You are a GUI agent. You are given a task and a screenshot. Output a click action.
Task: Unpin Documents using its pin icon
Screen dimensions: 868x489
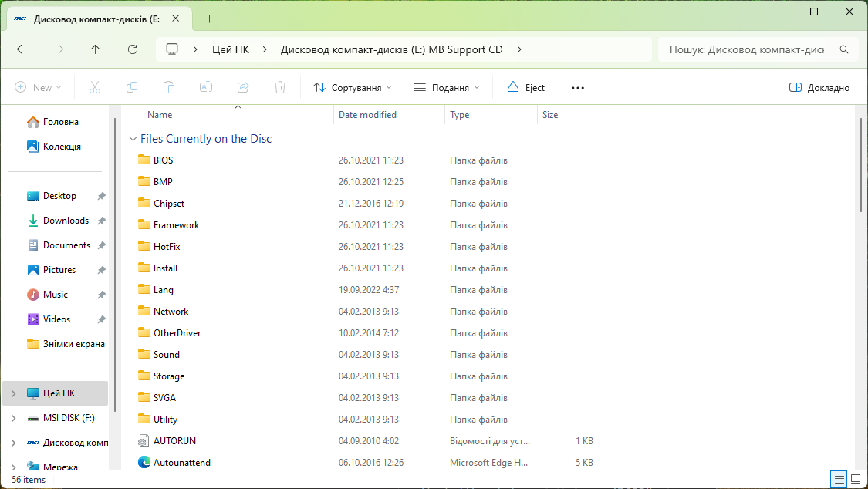[x=101, y=245]
